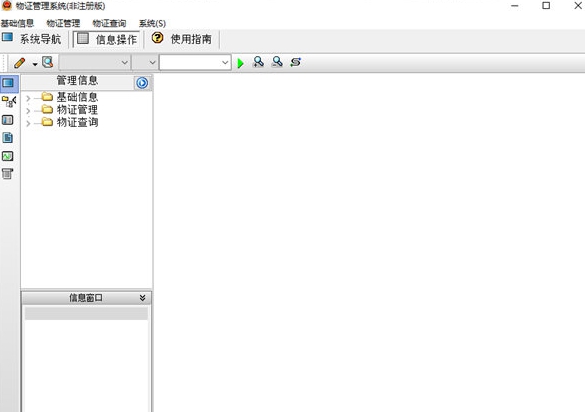585x412 pixels.
Task: Open the pencil tool dropdown arrow
Action: click(x=35, y=64)
